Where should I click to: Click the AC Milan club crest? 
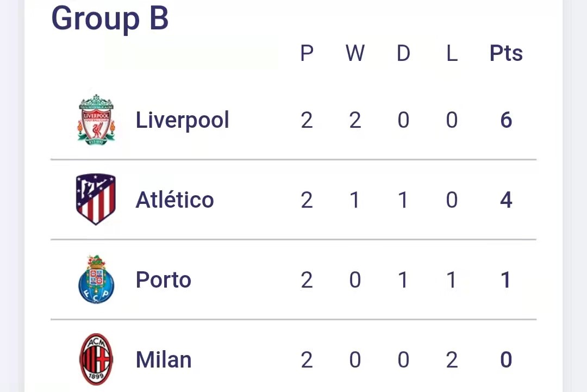96,359
